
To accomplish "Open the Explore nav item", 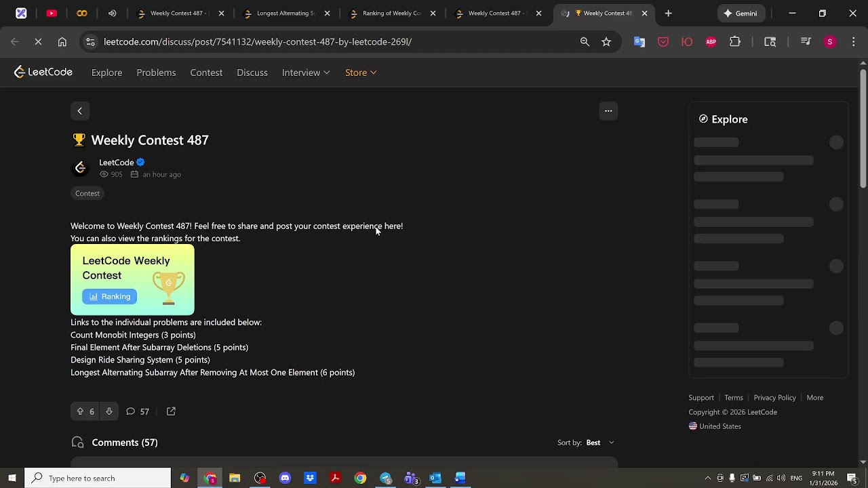I will pos(107,73).
